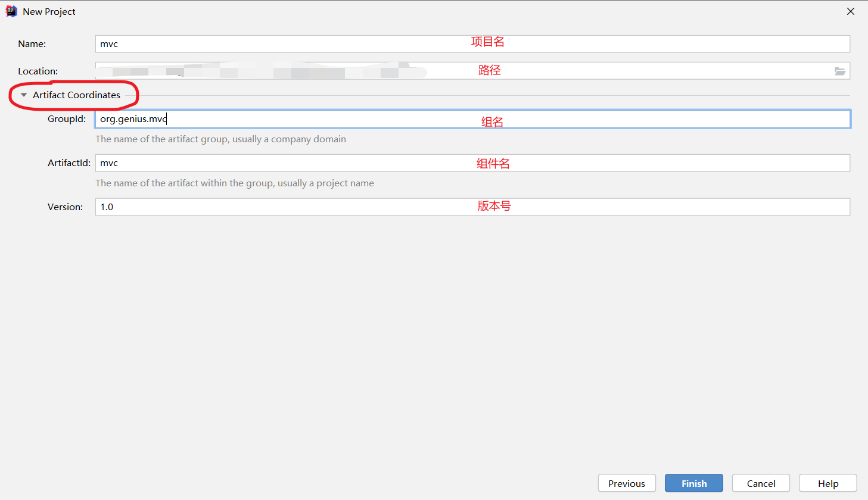
Task: Click the 'Artifact Coordinates' section label
Action: (x=76, y=95)
